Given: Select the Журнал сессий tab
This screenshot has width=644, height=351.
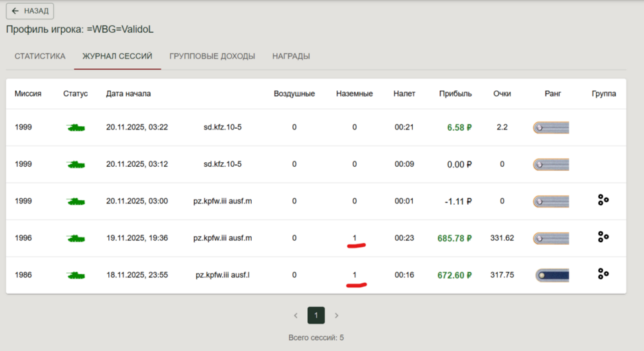Looking at the screenshot, I should [117, 56].
